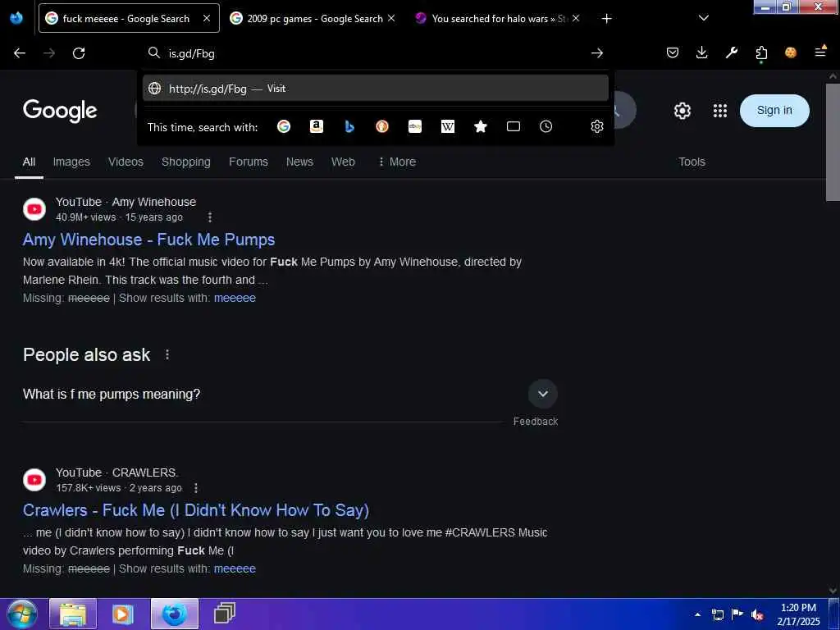Image resolution: width=840 pixels, height=630 pixels.
Task: Open the Downloads panel icon
Action: click(x=702, y=52)
